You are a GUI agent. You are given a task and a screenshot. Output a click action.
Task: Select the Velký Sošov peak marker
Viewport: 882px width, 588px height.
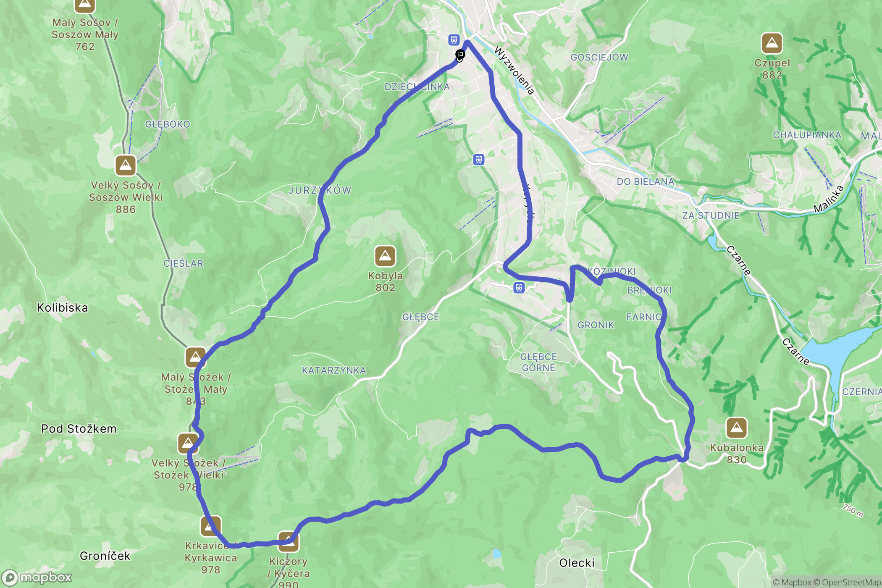point(126,165)
